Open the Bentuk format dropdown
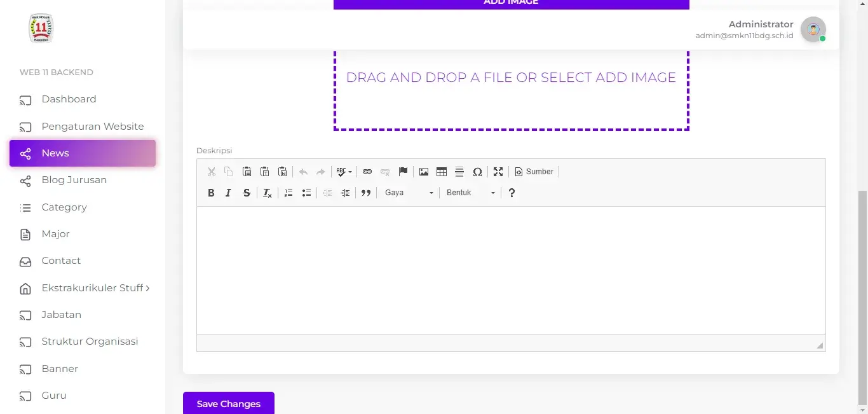The width and height of the screenshot is (868, 414). click(x=471, y=193)
